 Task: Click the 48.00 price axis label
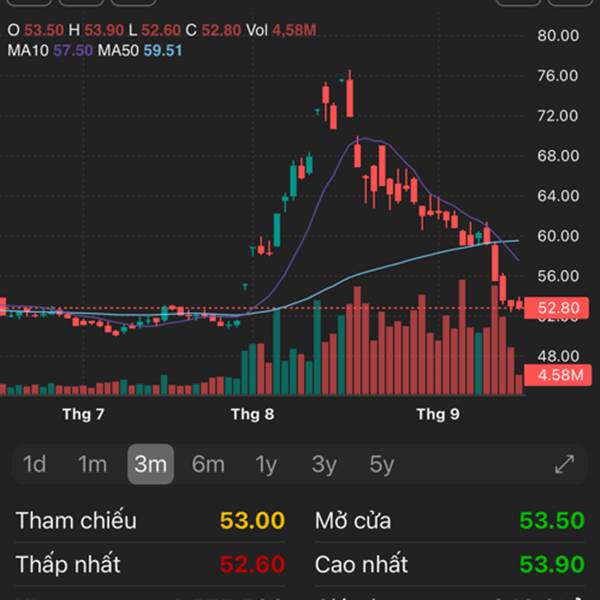(558, 356)
